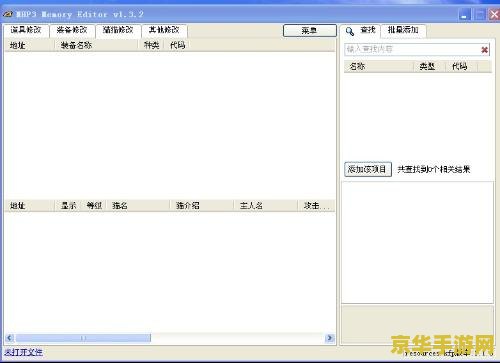500x363 pixels.
Task: Sort by 等级 level column header
Action: pyautogui.click(x=94, y=206)
